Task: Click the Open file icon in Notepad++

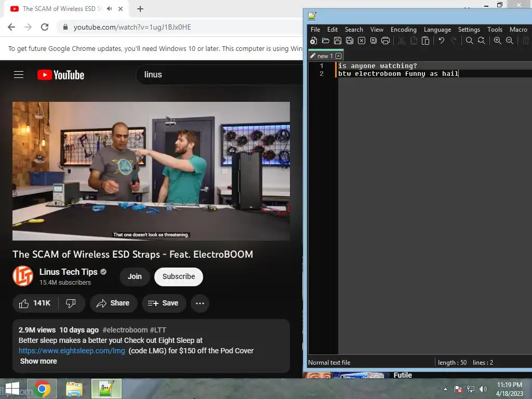Action: [x=325, y=41]
